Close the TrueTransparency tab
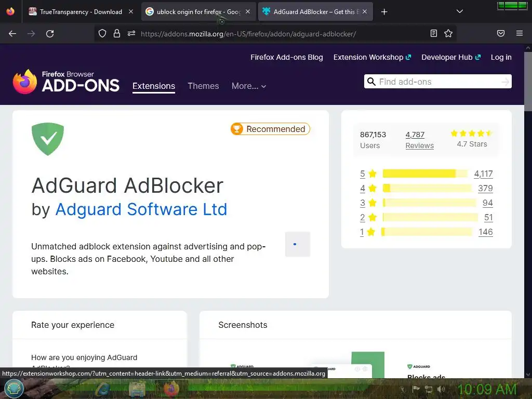 pos(131,11)
